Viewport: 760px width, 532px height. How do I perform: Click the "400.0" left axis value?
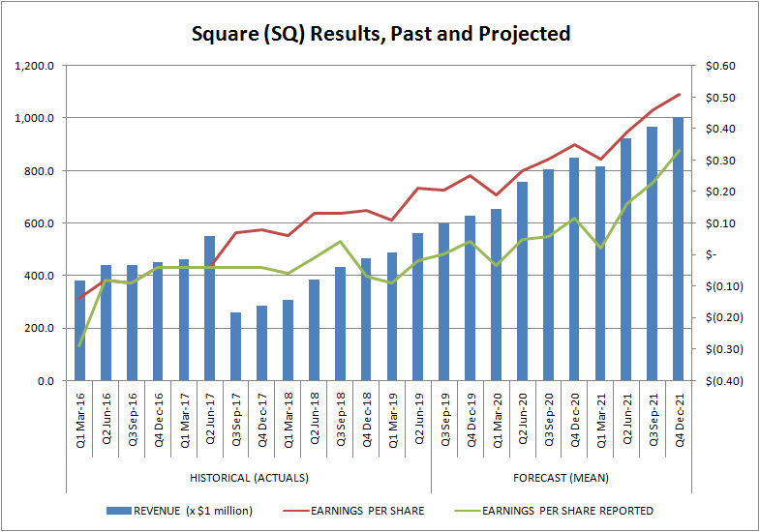(39, 276)
